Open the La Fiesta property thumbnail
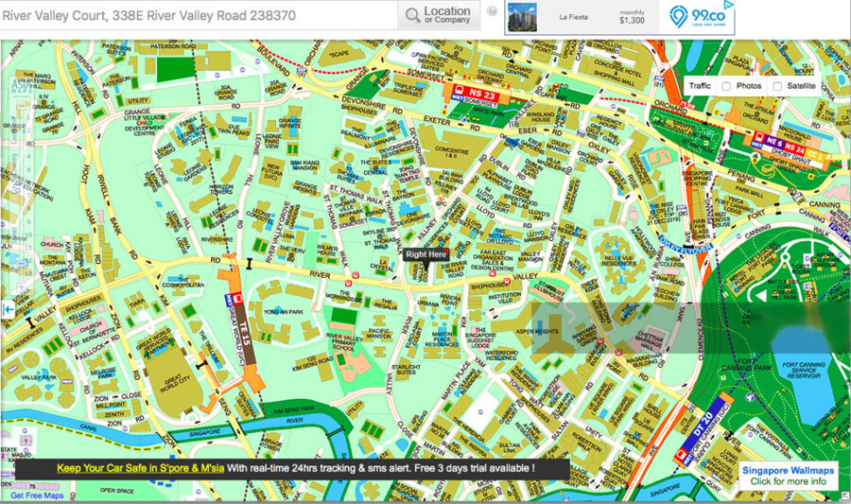 coord(522,17)
